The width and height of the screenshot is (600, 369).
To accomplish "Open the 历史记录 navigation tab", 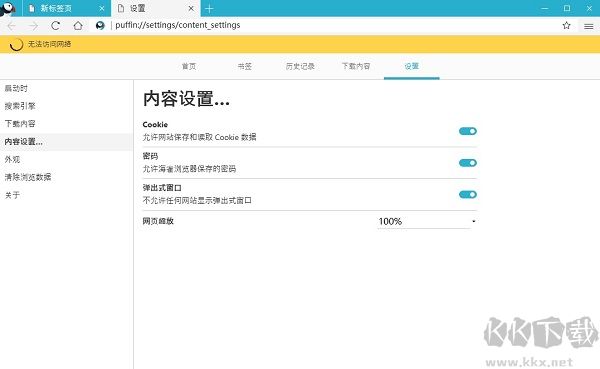I will point(300,66).
